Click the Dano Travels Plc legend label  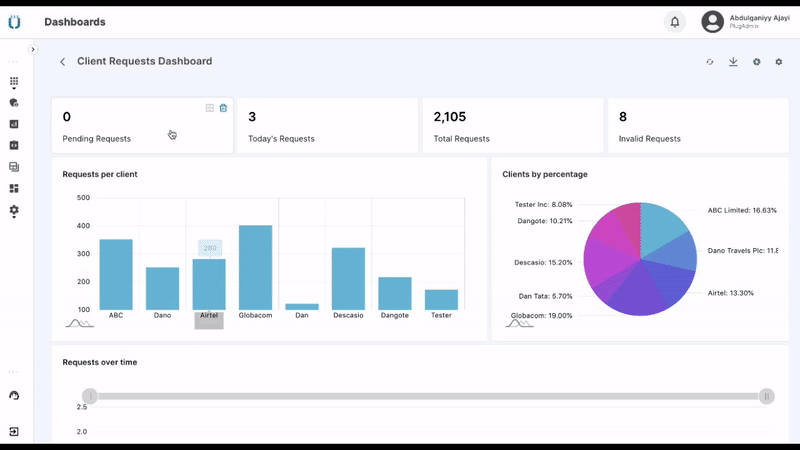point(742,251)
